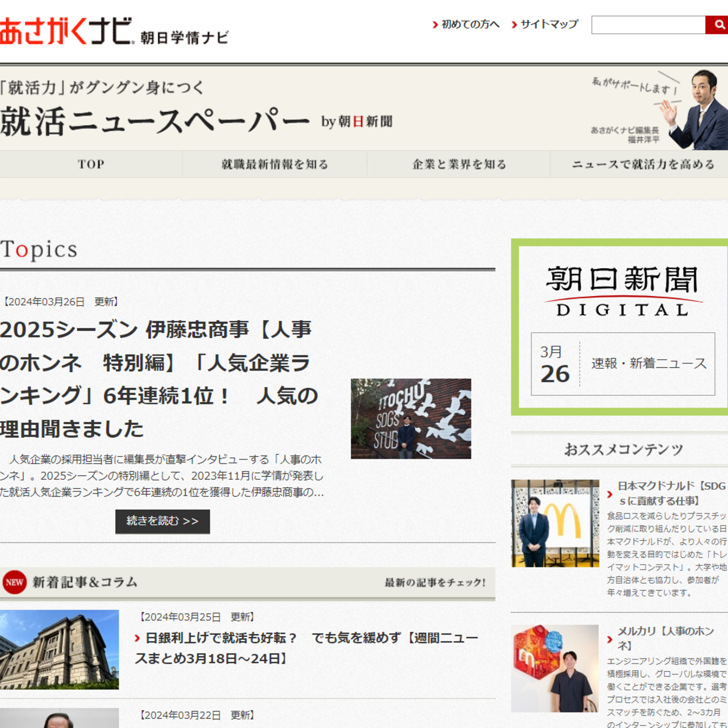Open the メルカリ 人事のホンネ article link
728x728 pixels.
666,638
